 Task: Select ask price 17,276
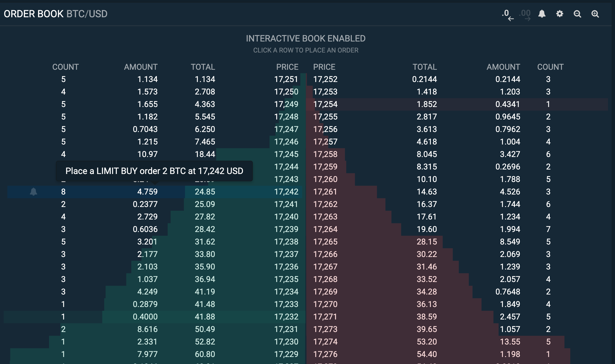pyautogui.click(x=325, y=354)
